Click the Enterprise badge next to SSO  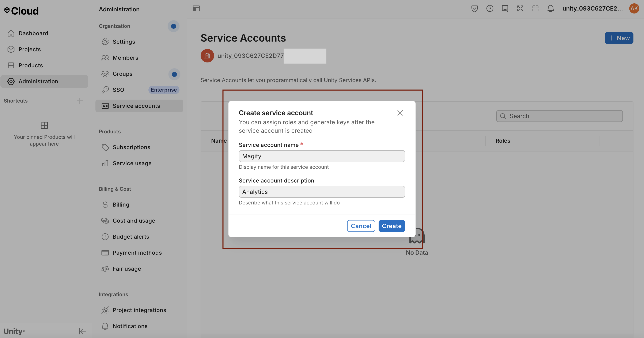pyautogui.click(x=164, y=90)
